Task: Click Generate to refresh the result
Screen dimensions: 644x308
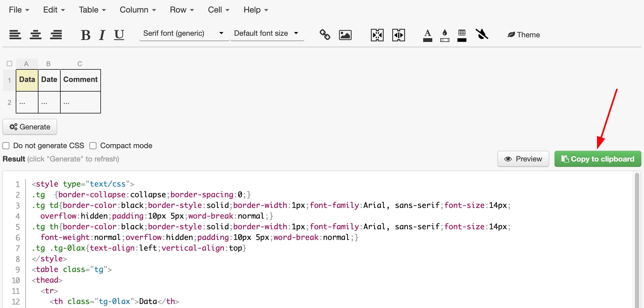Action: coord(30,127)
